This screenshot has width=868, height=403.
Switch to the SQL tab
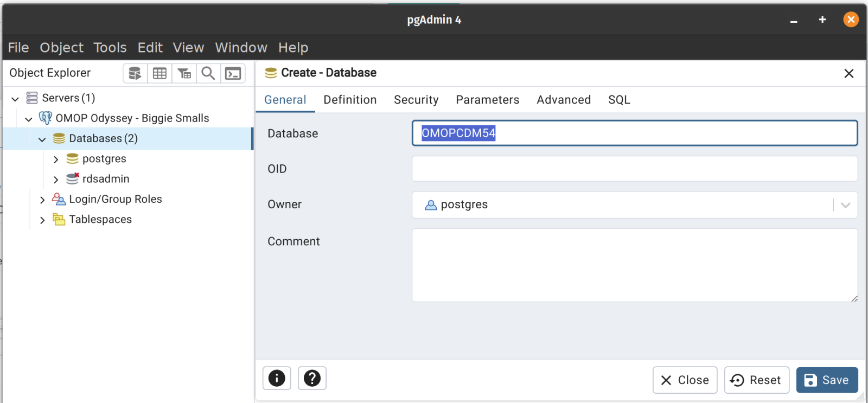(619, 100)
